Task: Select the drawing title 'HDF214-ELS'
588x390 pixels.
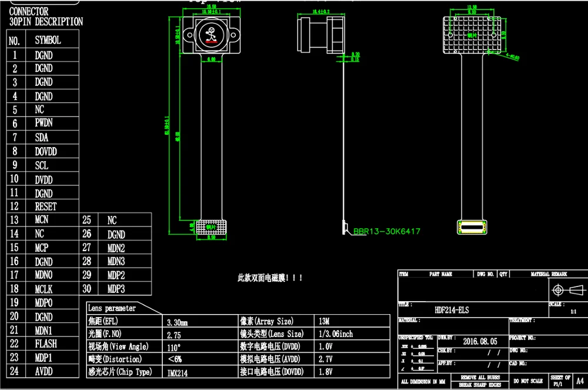Action: 452,310
